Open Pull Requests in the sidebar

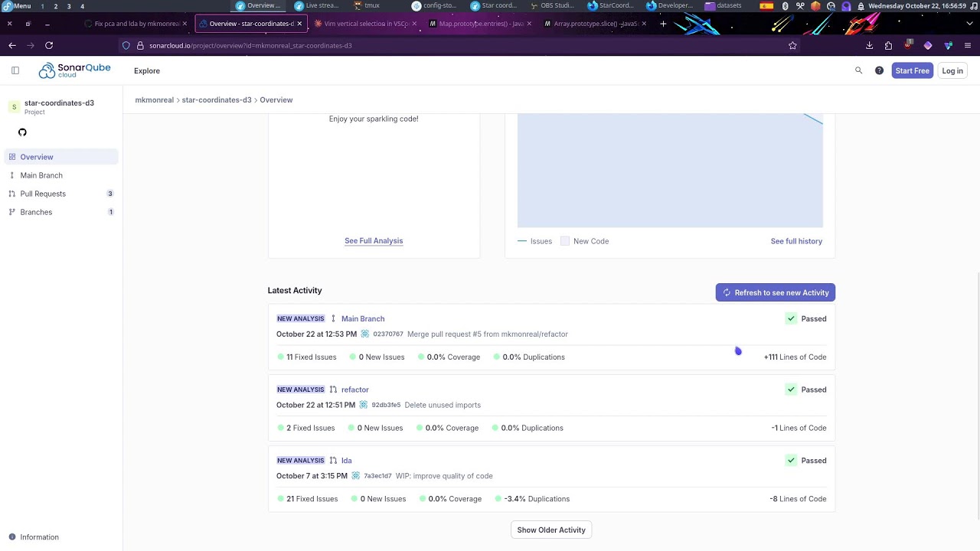click(61, 194)
